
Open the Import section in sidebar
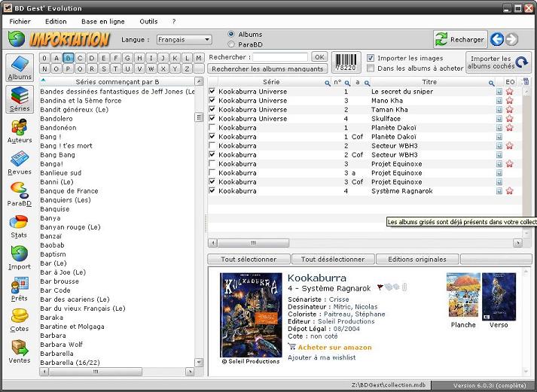click(20, 257)
